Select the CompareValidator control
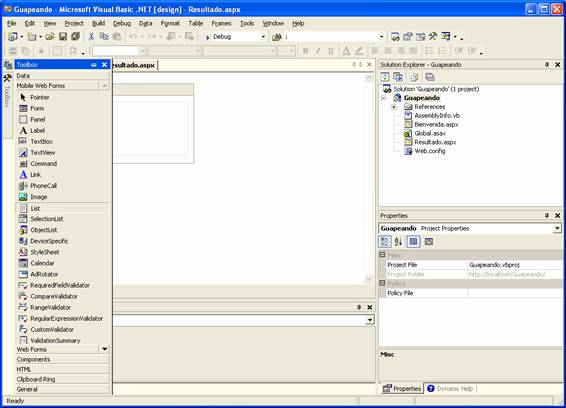 point(62,296)
